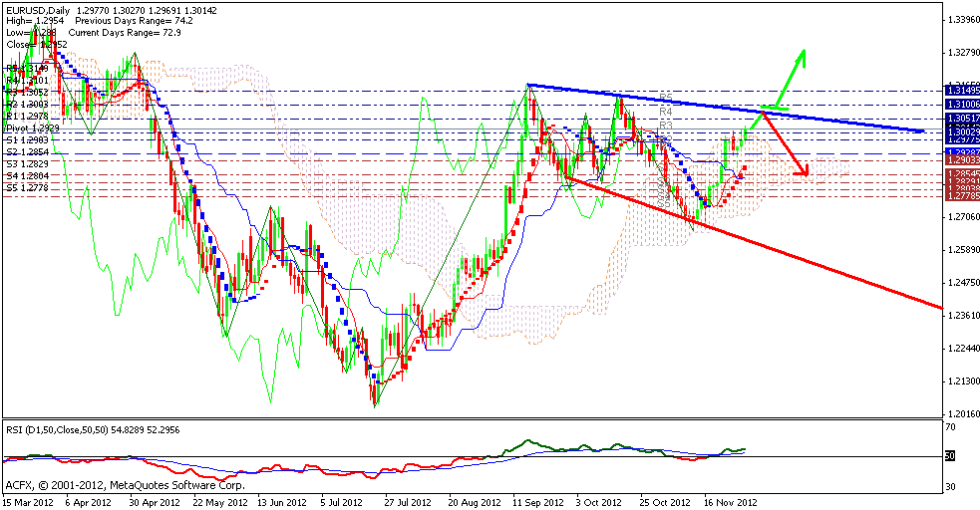Click the 15 Mar 2012 date label

coord(29,503)
